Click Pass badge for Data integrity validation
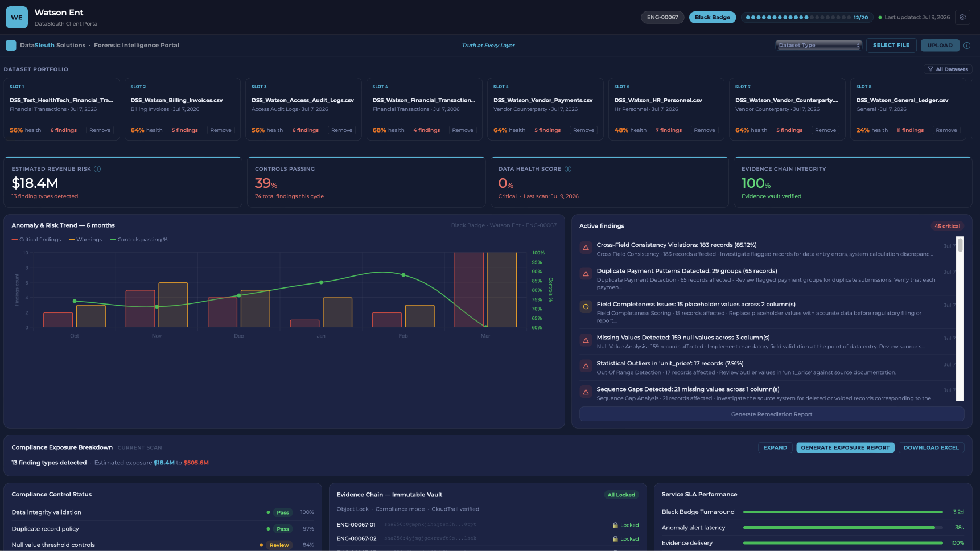This screenshot has width=980, height=551. click(x=283, y=512)
